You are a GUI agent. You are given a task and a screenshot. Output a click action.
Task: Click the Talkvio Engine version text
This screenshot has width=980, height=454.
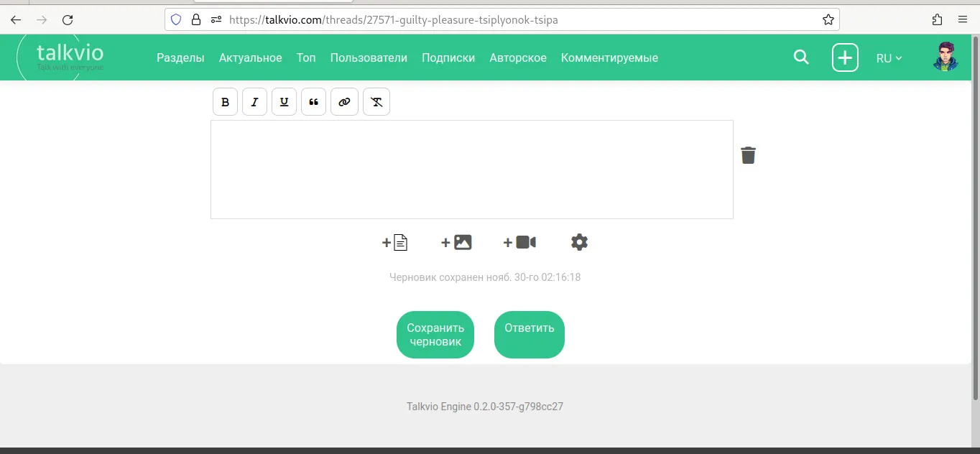pos(485,407)
